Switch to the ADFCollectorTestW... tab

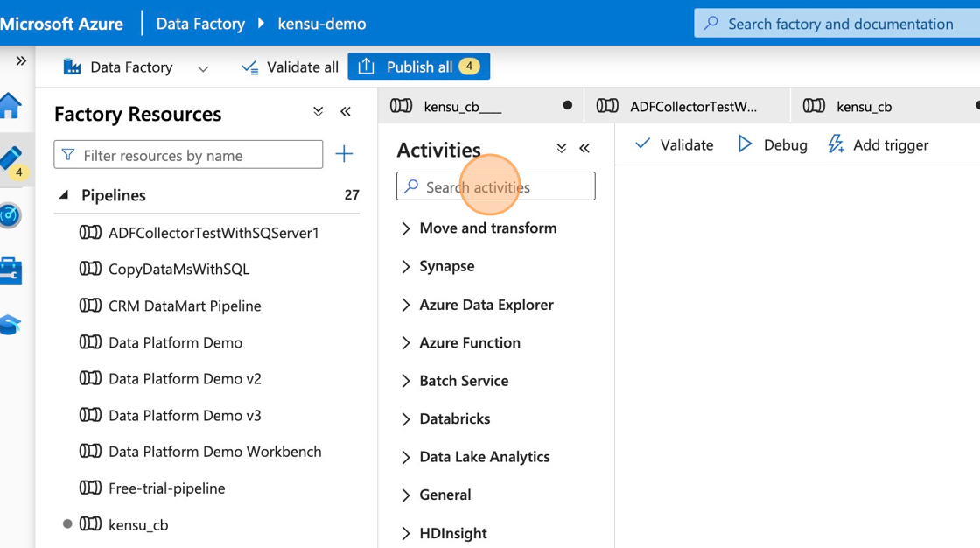click(x=688, y=106)
